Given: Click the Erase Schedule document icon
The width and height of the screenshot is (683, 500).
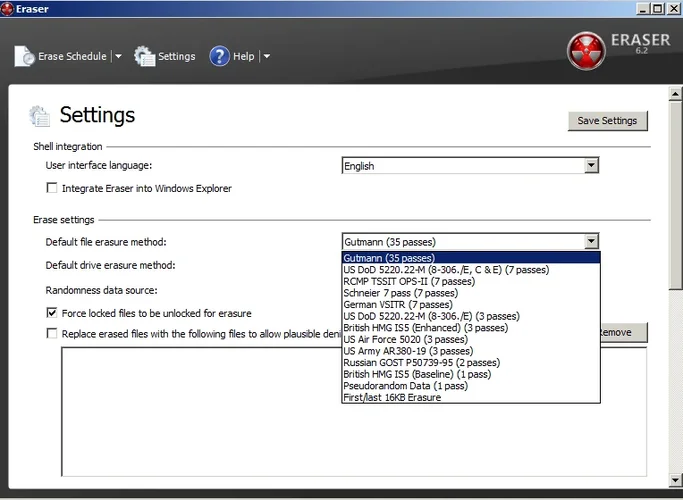Looking at the screenshot, I should pos(24,56).
